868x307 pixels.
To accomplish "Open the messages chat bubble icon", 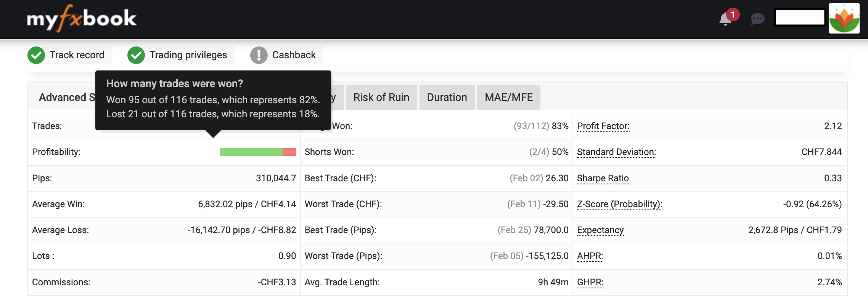I will [757, 19].
